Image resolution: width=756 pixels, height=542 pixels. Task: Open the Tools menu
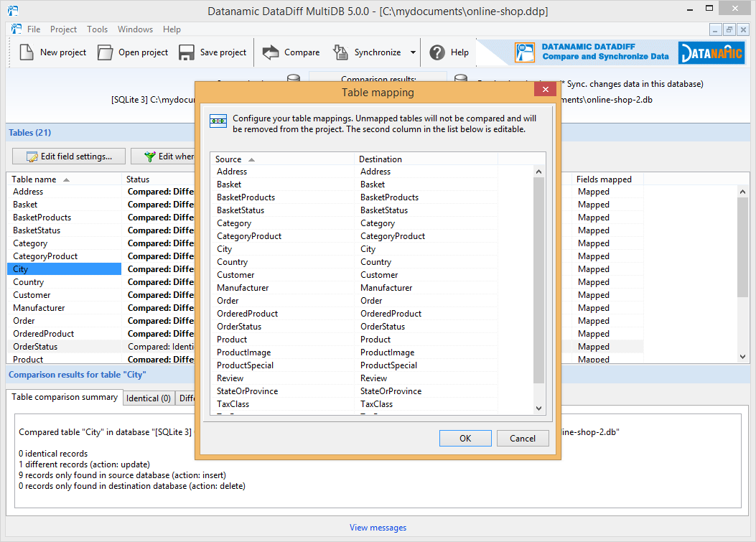97,29
